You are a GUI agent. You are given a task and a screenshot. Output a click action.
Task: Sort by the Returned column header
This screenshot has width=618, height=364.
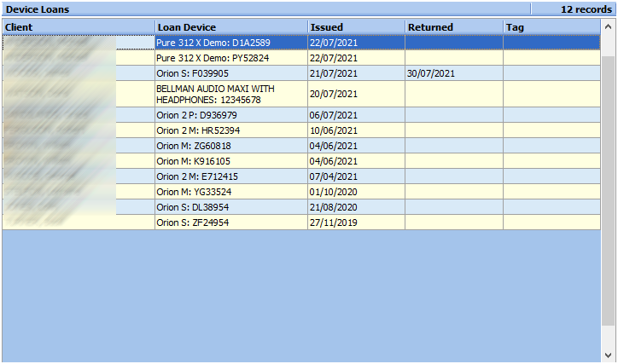point(454,27)
